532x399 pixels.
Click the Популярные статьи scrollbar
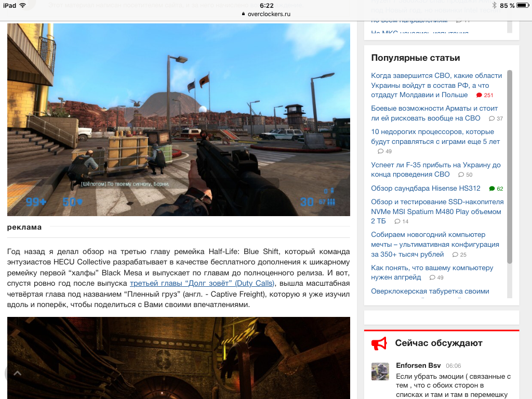[509, 167]
